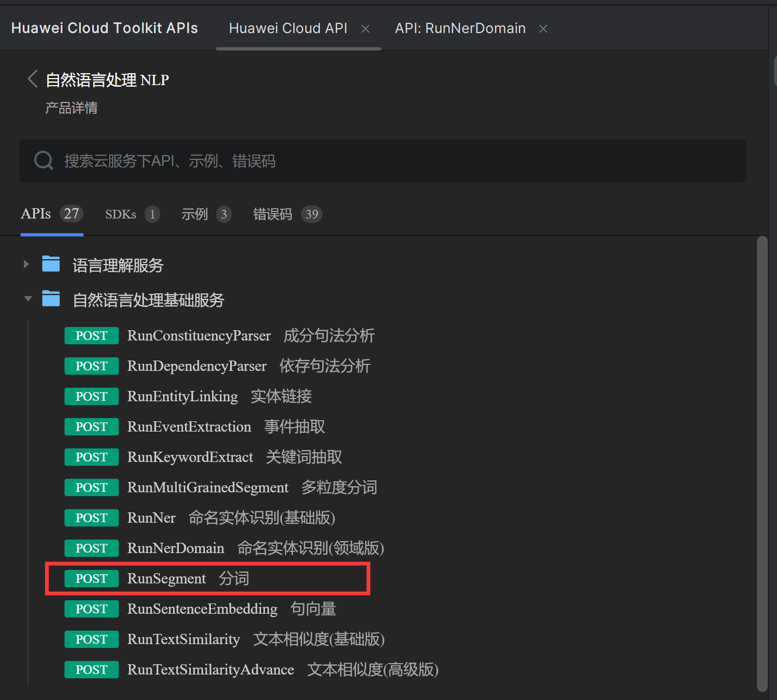Click the 自然语言处理基础服务 folder icon

point(51,299)
